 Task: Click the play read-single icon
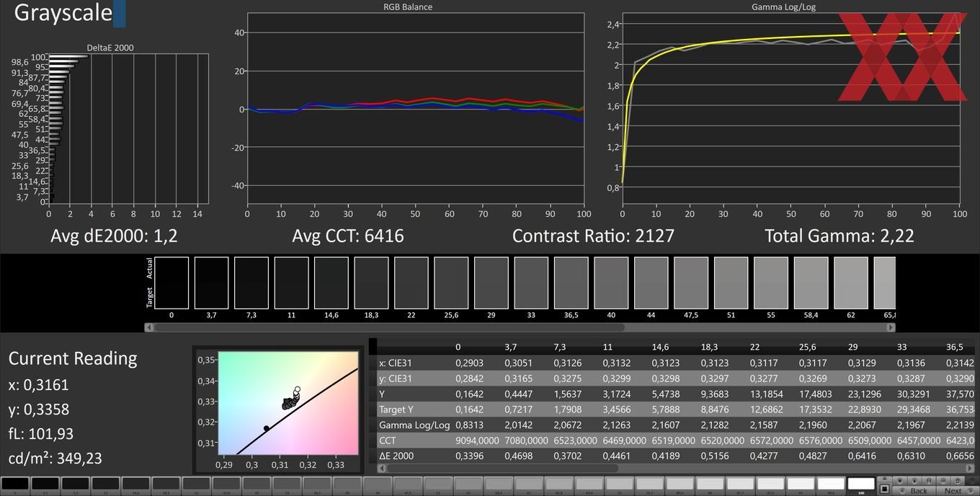pyautogui.click(x=914, y=481)
